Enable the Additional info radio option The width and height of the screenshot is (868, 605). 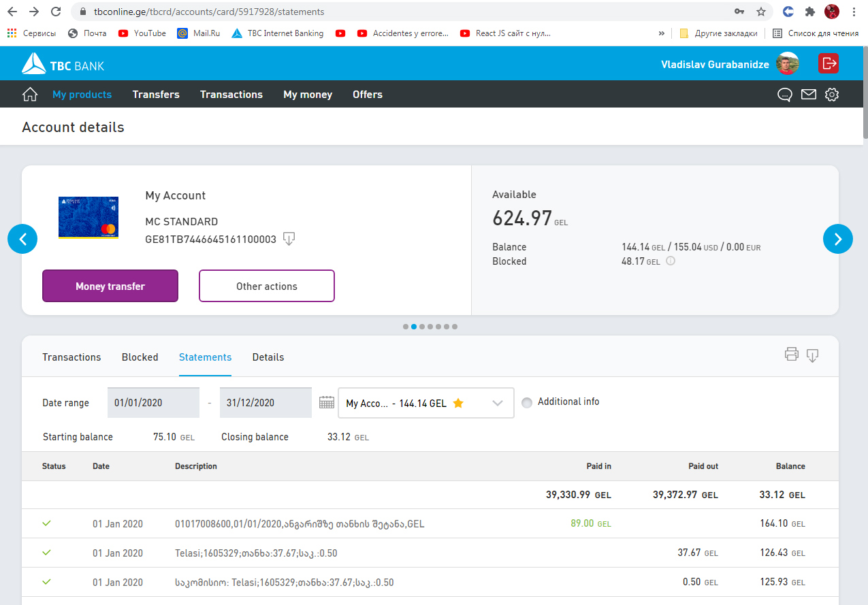pos(526,403)
